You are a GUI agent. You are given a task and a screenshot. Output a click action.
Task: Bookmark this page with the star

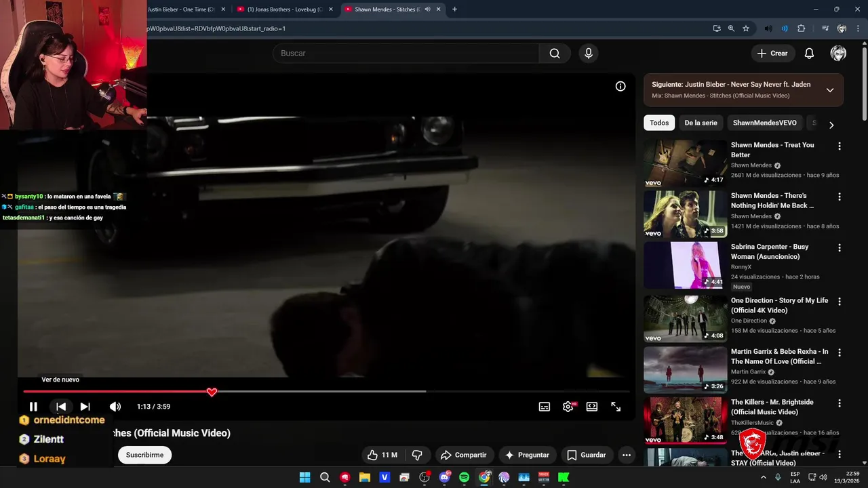click(x=746, y=28)
